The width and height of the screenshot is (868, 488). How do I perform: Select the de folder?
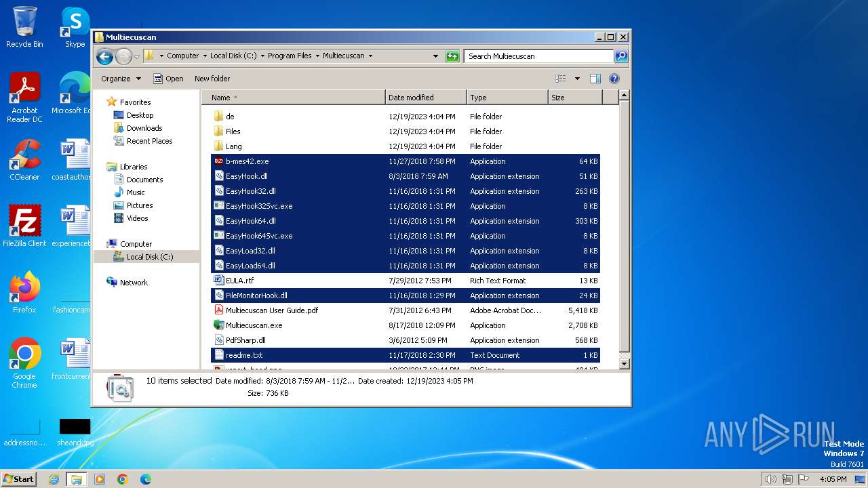(406, 117)
